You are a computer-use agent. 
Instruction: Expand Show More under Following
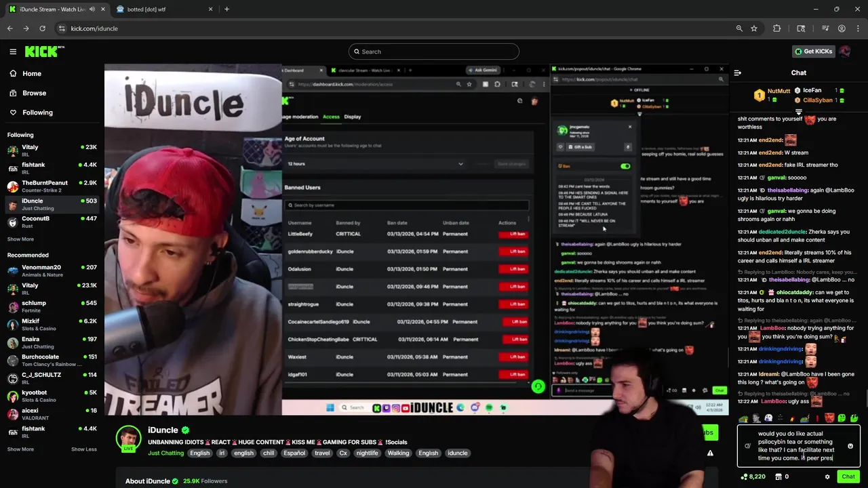point(20,239)
